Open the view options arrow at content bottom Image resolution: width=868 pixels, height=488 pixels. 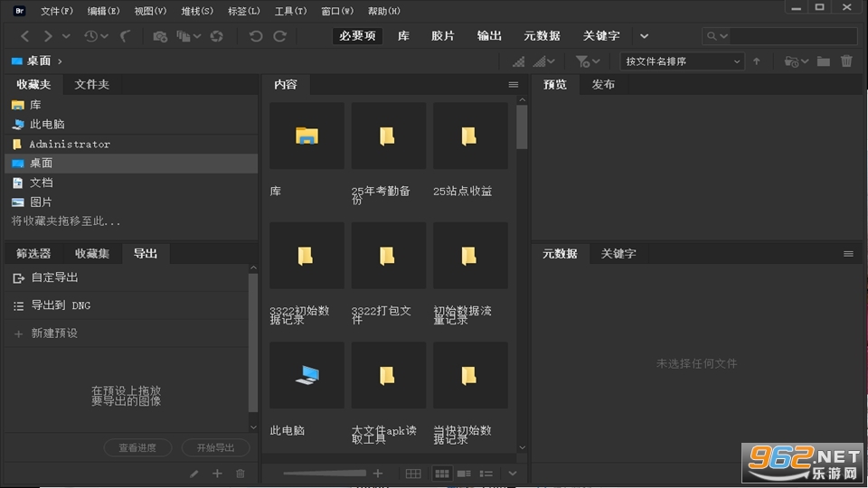pyautogui.click(x=513, y=474)
